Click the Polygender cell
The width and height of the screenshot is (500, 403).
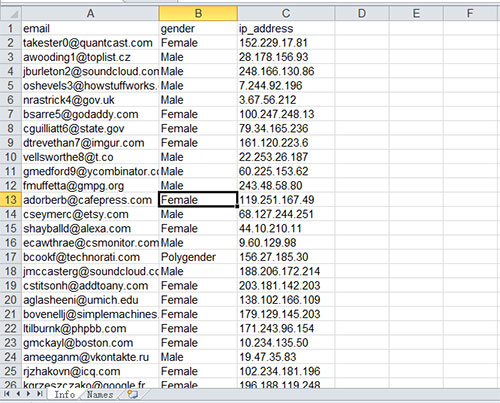tap(198, 257)
